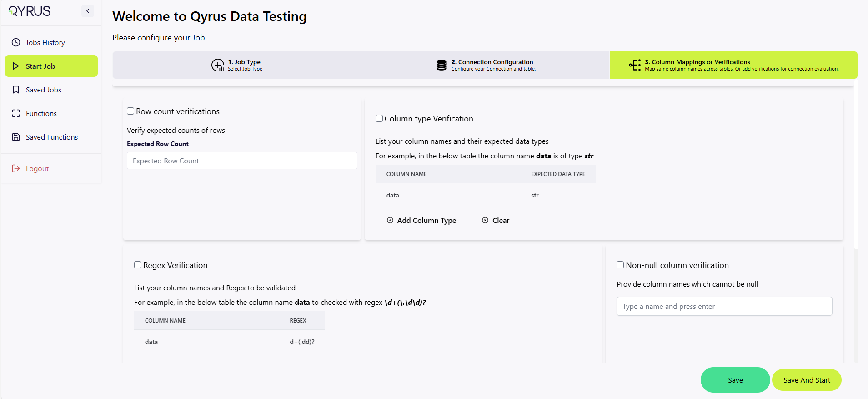Select the Saved Functions icon
The width and height of the screenshot is (868, 399).
coord(16,136)
